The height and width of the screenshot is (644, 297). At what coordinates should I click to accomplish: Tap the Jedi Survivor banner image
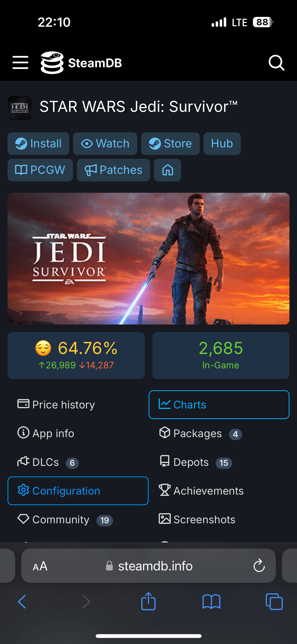(148, 259)
